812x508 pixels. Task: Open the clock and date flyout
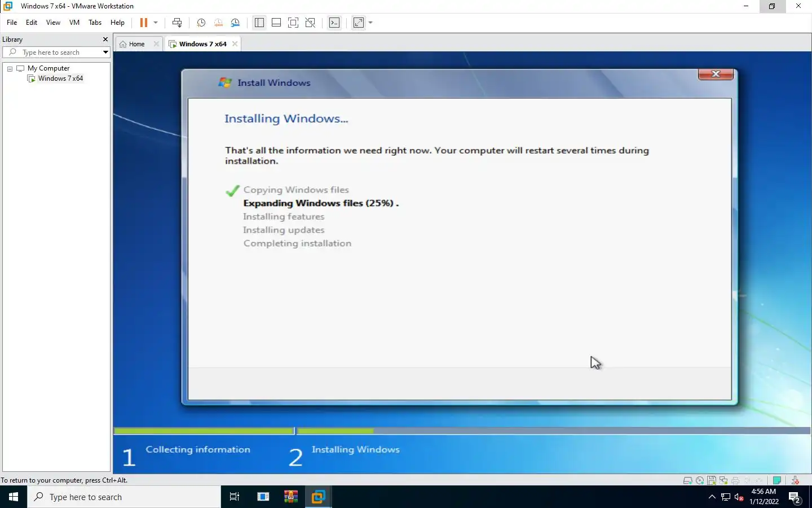(764, 497)
